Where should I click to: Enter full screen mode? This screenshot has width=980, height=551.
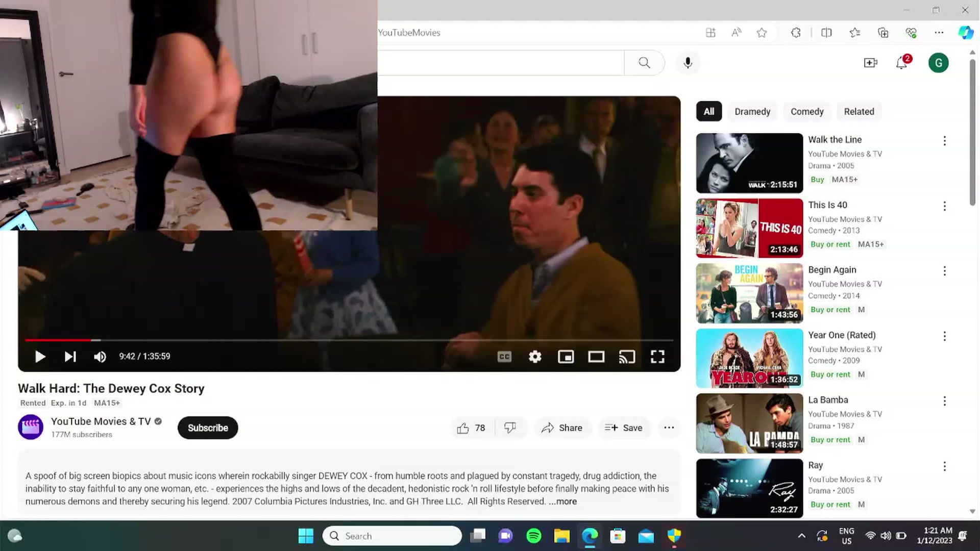click(657, 357)
